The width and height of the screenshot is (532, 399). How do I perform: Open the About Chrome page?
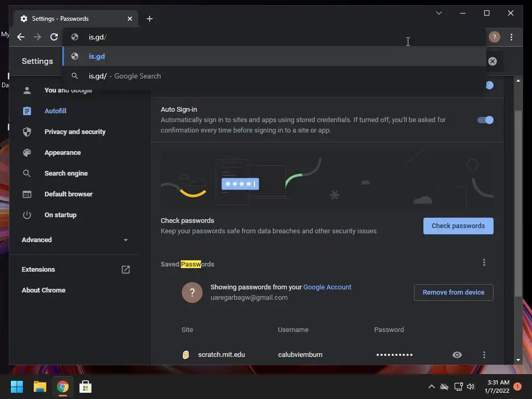pos(44,290)
